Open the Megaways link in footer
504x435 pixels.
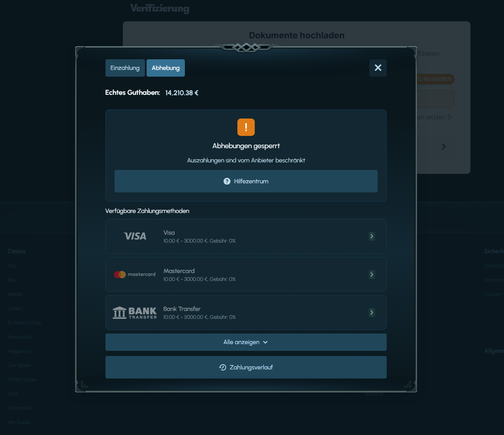click(x=20, y=351)
